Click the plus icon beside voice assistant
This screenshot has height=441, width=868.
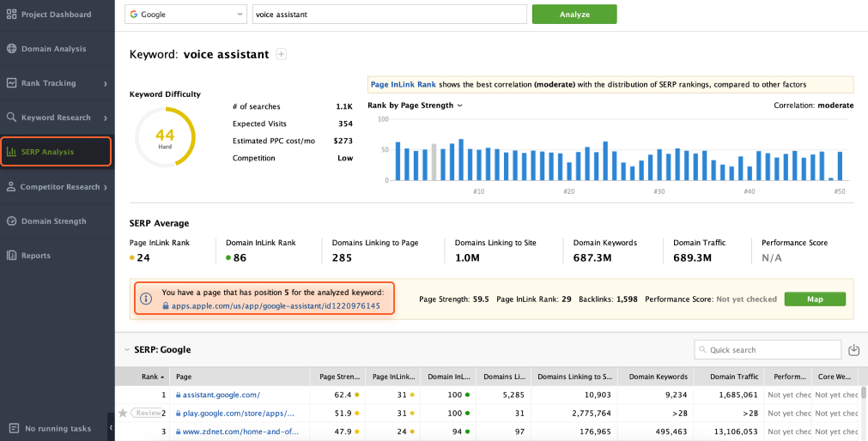tap(281, 55)
